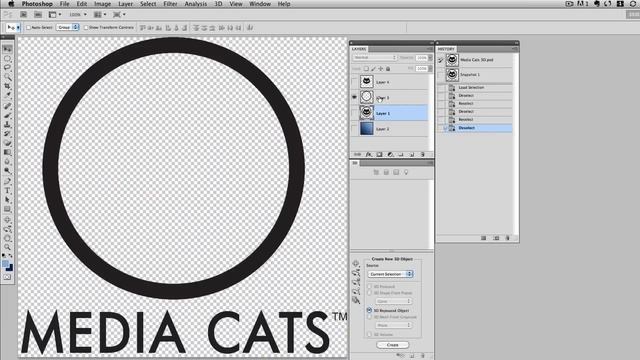
Task: Click the Create button in 3D panel
Action: pos(392,345)
